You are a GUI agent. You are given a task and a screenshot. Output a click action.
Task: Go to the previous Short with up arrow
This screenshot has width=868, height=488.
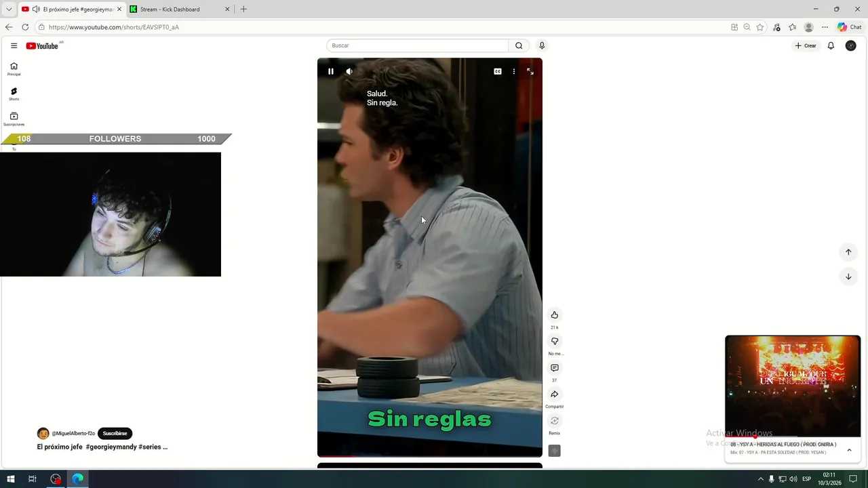point(848,252)
